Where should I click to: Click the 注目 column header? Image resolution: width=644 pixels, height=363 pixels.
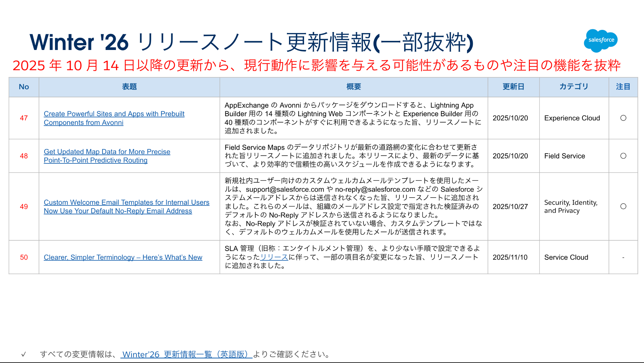(x=623, y=87)
